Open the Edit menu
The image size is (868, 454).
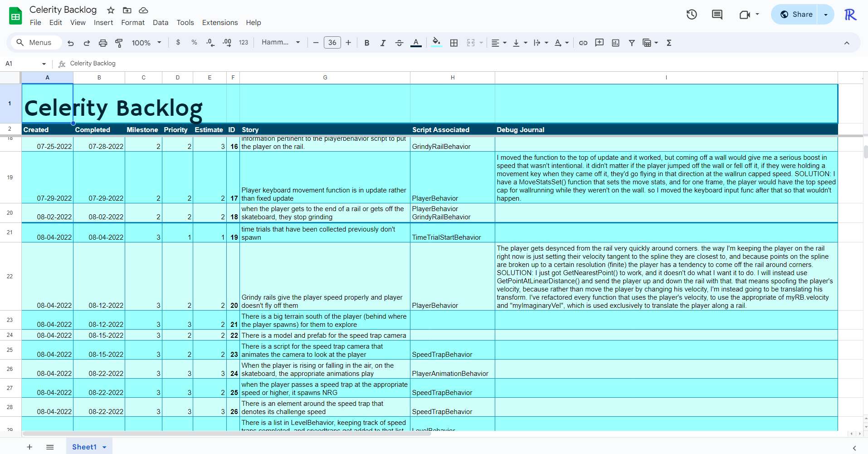[x=56, y=23]
